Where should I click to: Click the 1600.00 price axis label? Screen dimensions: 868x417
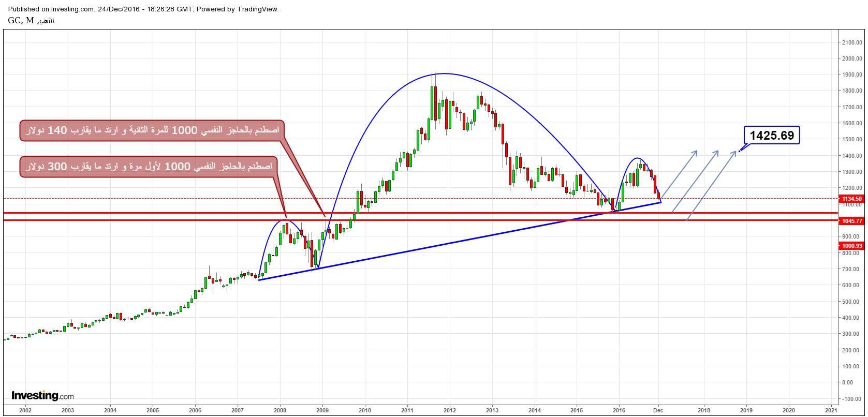(x=851, y=123)
